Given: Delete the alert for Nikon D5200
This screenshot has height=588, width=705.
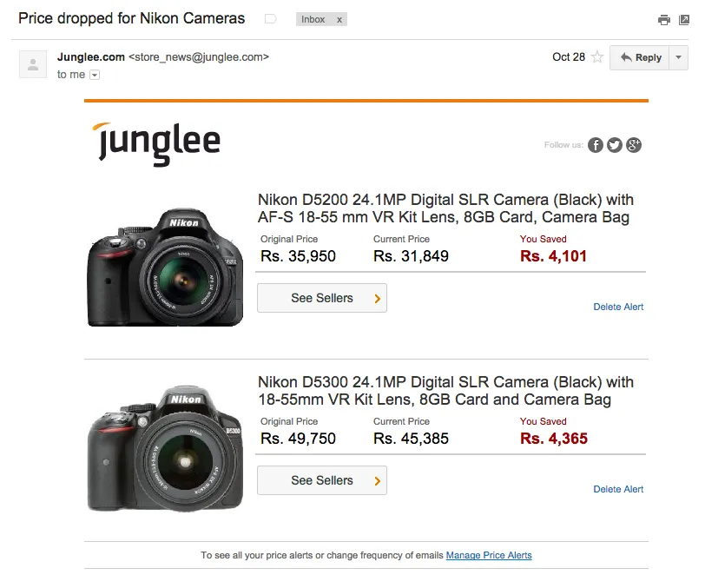Looking at the screenshot, I should pyautogui.click(x=618, y=307).
